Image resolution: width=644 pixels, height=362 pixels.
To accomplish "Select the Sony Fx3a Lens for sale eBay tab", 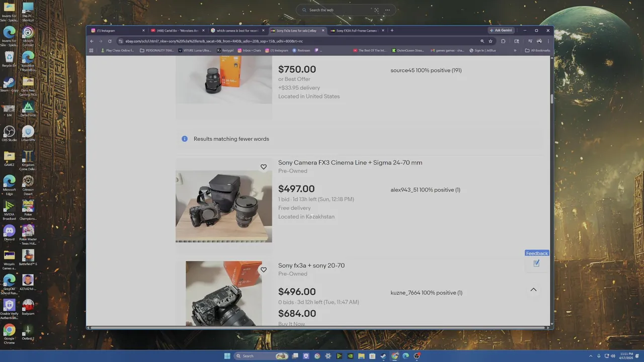I will [x=296, y=31].
